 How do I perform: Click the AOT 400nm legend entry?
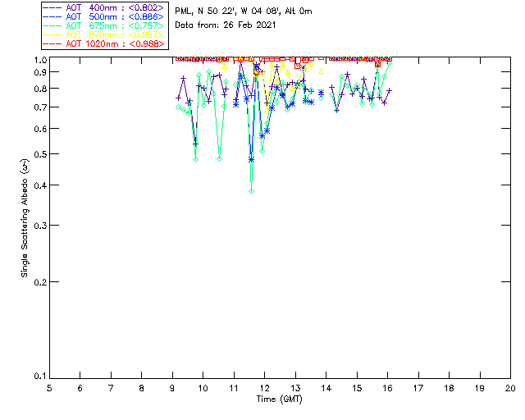[104, 7]
